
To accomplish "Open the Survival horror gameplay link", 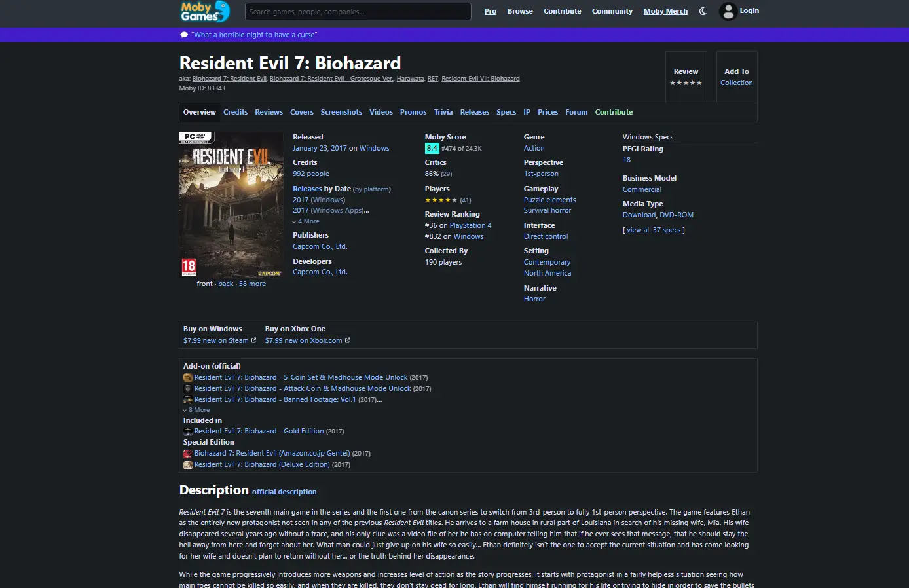I will 547,210.
